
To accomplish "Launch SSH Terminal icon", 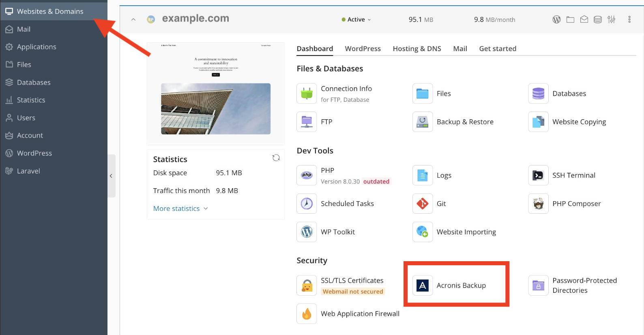I will (x=538, y=175).
